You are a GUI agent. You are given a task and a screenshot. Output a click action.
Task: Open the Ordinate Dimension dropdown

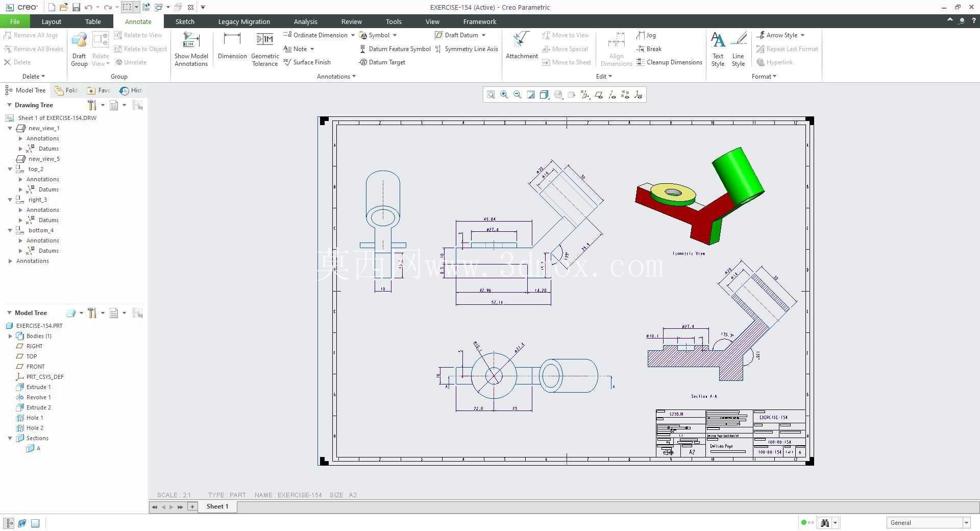point(353,35)
